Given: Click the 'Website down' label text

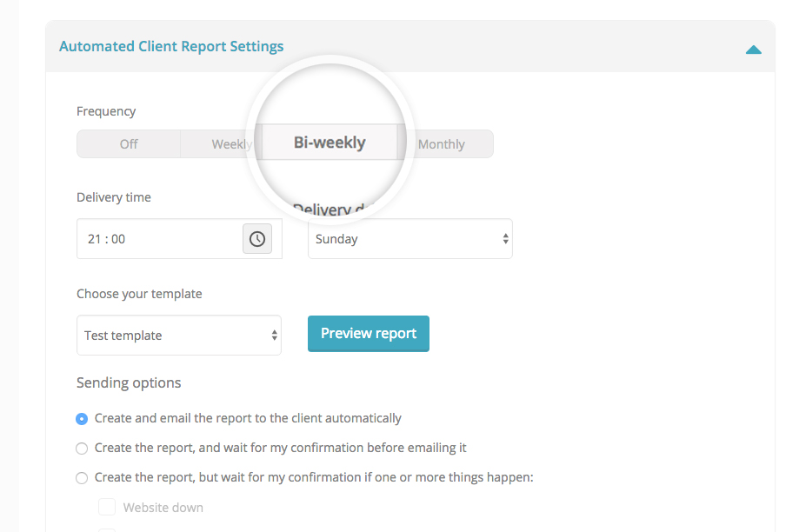Looking at the screenshot, I should pos(163,508).
